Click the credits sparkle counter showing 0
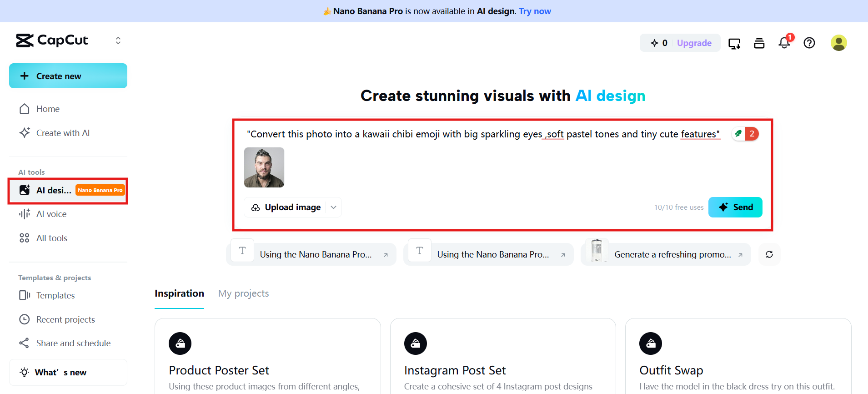Image resolution: width=868 pixels, height=394 pixels. point(659,43)
